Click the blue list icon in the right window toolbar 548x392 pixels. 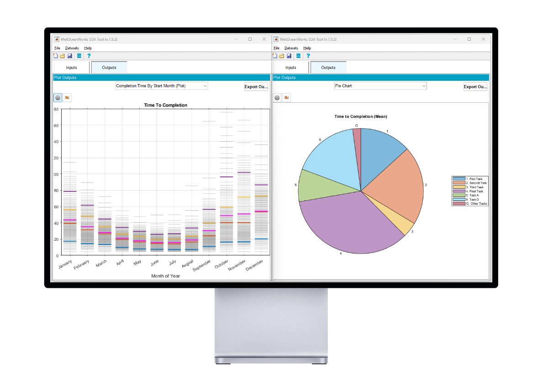coord(298,56)
